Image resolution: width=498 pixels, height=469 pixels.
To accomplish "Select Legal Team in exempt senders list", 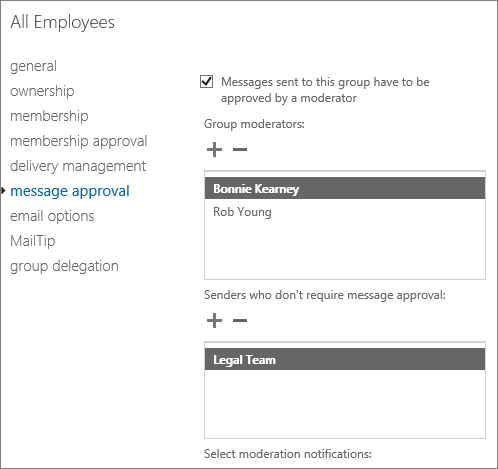I will (x=345, y=359).
